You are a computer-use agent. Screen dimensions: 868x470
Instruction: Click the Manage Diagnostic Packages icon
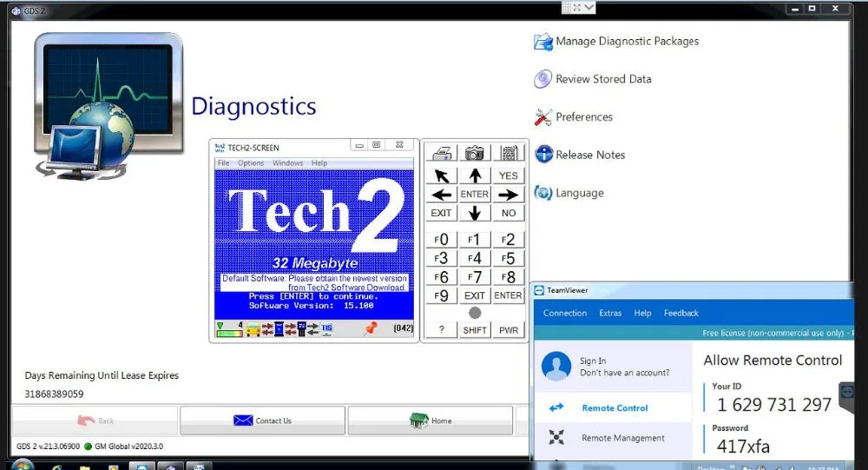543,42
